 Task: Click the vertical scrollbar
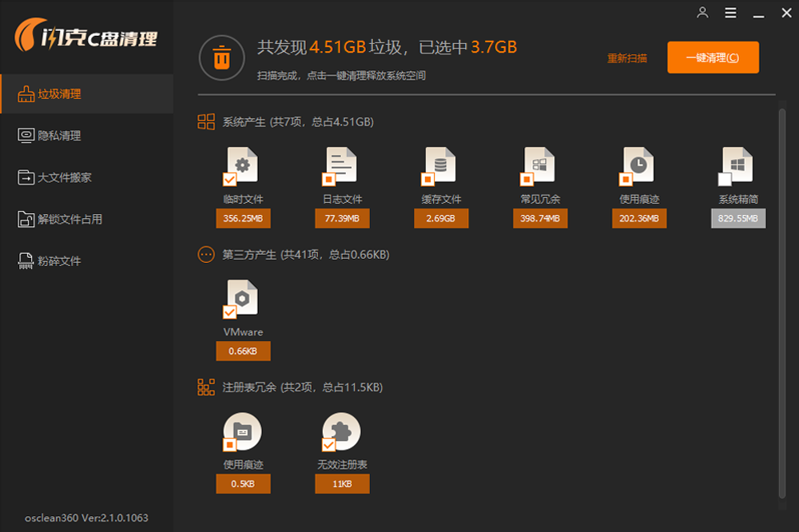(781, 304)
